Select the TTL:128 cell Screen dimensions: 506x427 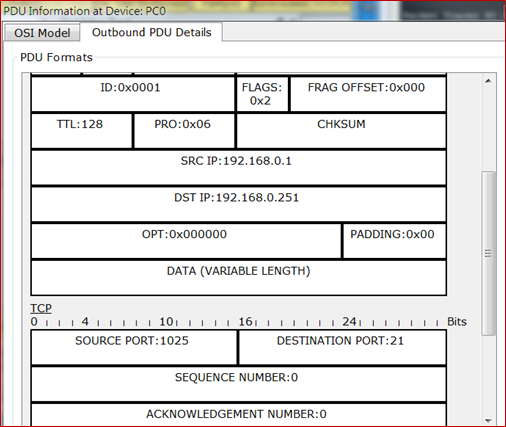tap(82, 131)
